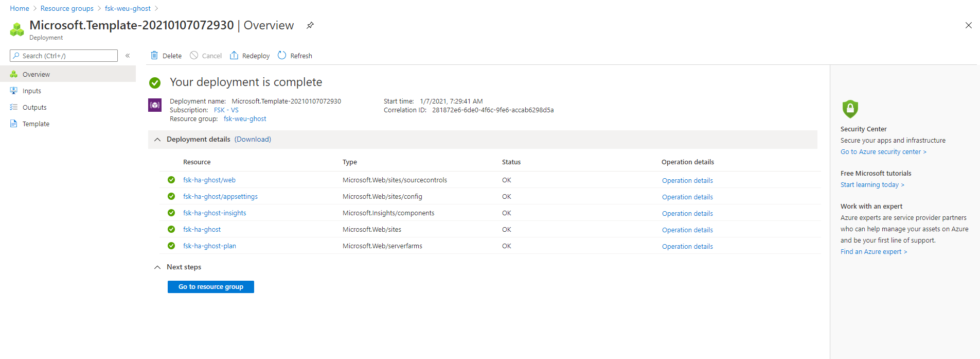
Task: Go to fsk-weu-ghost breadcrumb
Action: point(128,9)
